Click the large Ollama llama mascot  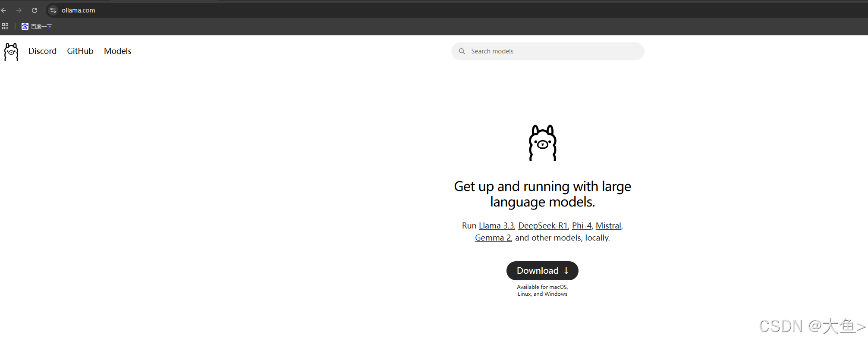pos(543,143)
